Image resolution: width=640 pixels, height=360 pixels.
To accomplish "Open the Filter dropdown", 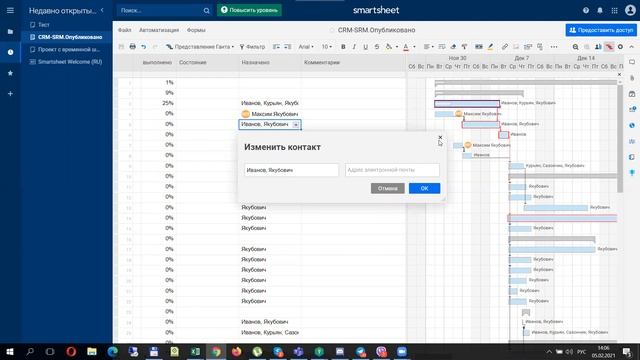I will [252, 47].
